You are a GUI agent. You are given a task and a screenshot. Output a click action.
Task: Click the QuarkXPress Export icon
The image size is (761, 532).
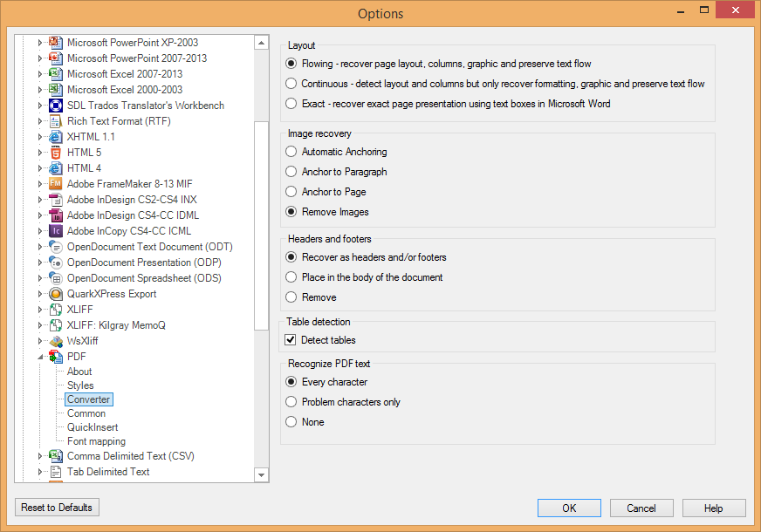[56, 294]
